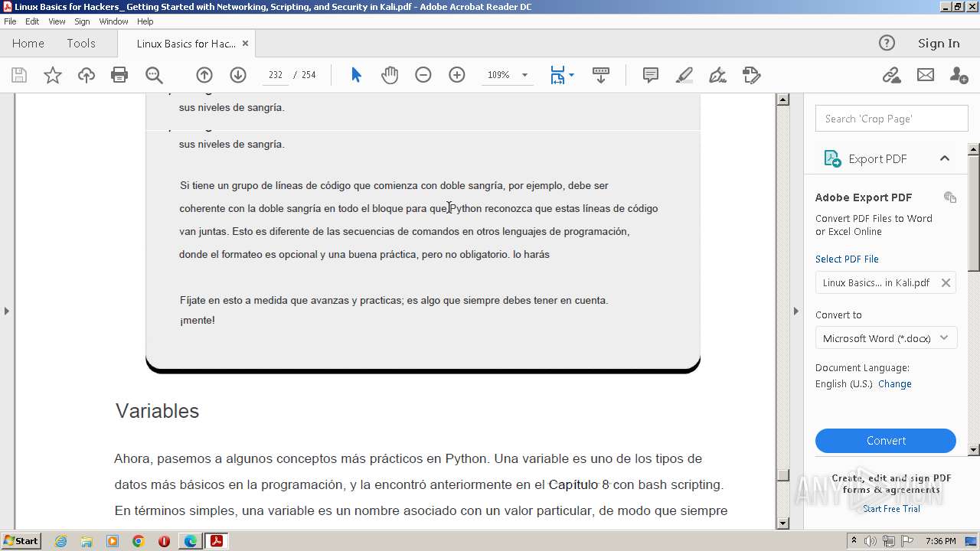The image size is (980, 551).
Task: Save the file with the floppy icon
Action: click(x=19, y=75)
